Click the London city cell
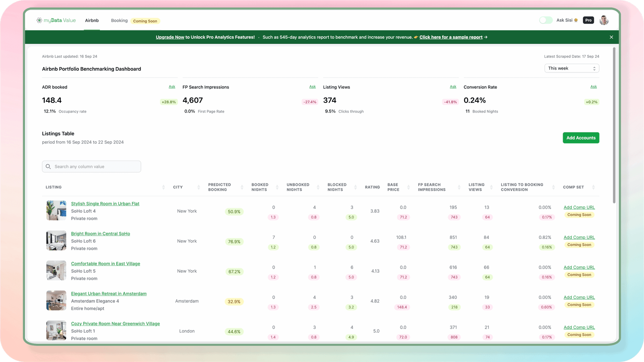The image size is (644, 362). [x=187, y=331]
